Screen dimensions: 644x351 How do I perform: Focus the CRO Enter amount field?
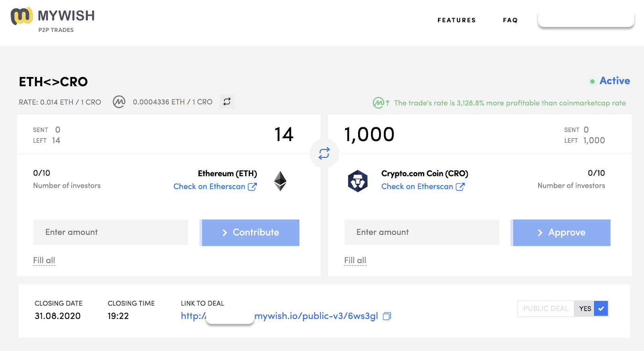[422, 232]
